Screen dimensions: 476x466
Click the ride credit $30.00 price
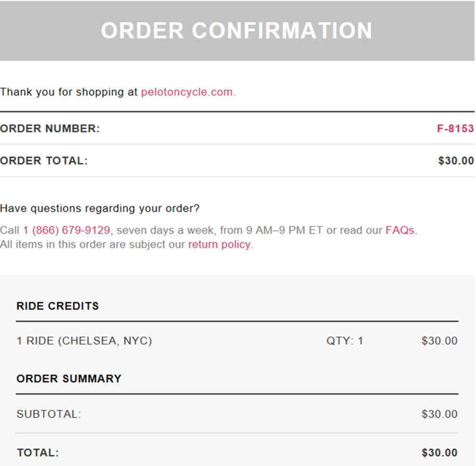(x=439, y=341)
